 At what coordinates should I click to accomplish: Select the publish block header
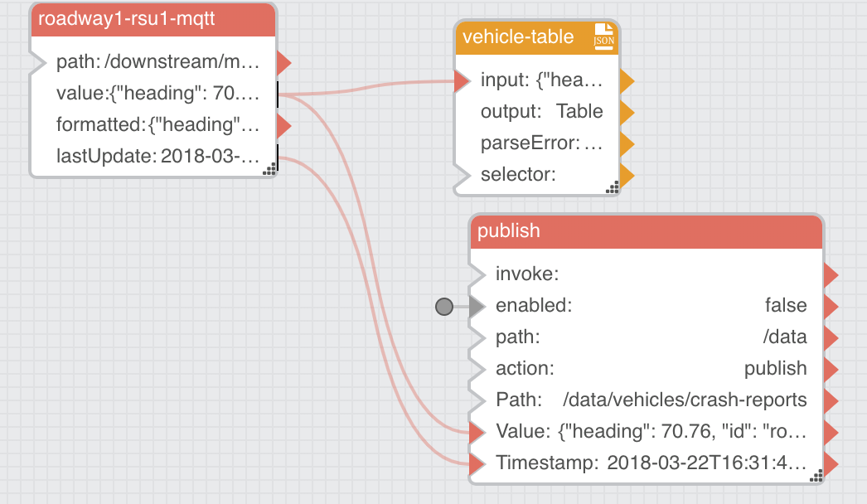[647, 231]
